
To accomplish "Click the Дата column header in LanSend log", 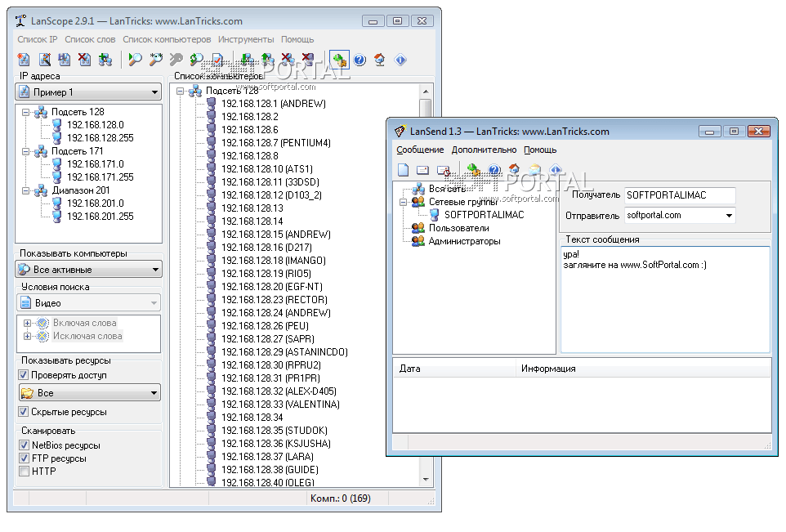I will click(x=454, y=369).
